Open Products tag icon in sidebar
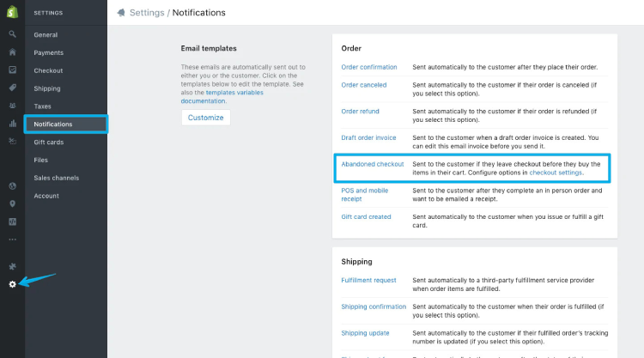This screenshot has height=358, width=644. 12,88
